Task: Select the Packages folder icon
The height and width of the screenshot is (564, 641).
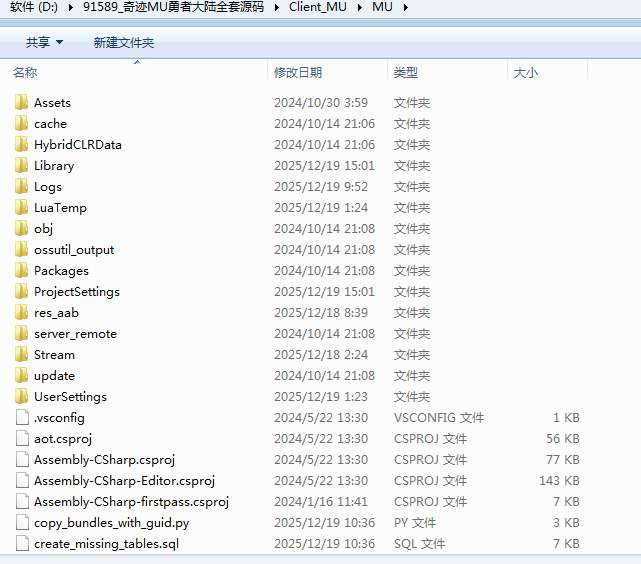Action: 21,271
